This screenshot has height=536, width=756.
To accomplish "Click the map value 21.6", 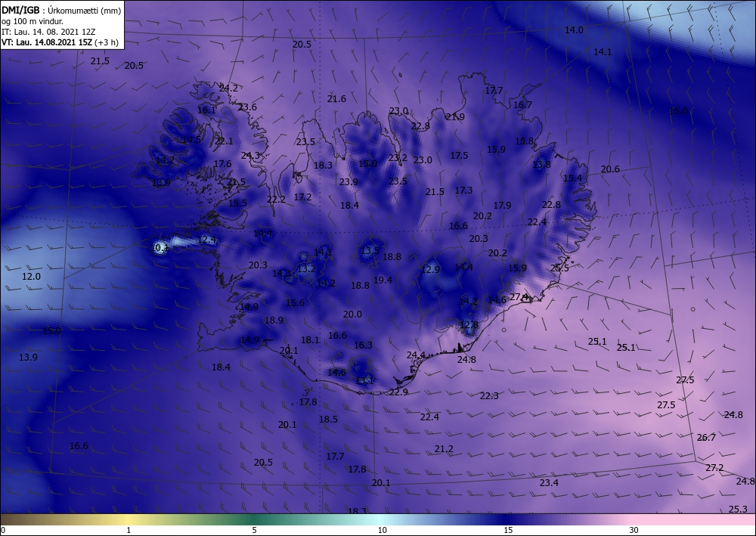I will pos(336,99).
